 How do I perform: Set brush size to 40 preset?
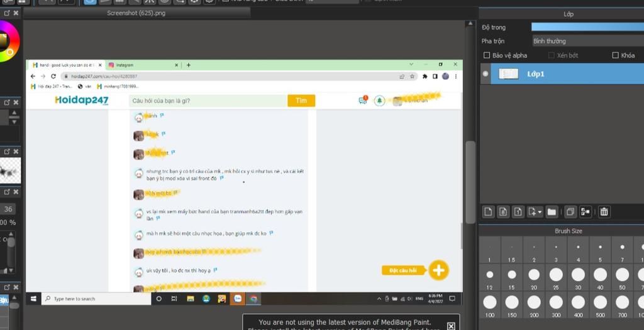(x=601, y=278)
